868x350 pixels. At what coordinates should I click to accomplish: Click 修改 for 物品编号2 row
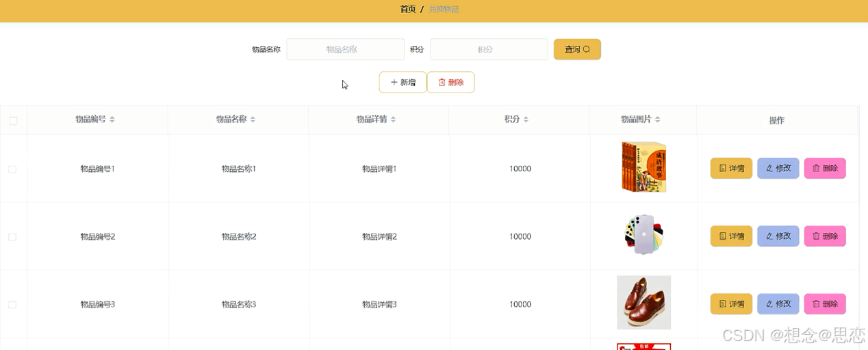pos(778,236)
